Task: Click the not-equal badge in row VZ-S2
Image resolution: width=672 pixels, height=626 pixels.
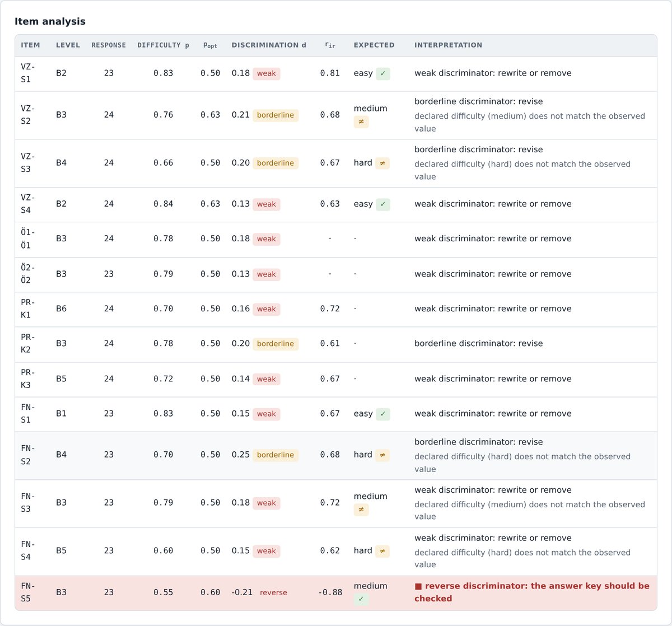Action: coord(361,122)
